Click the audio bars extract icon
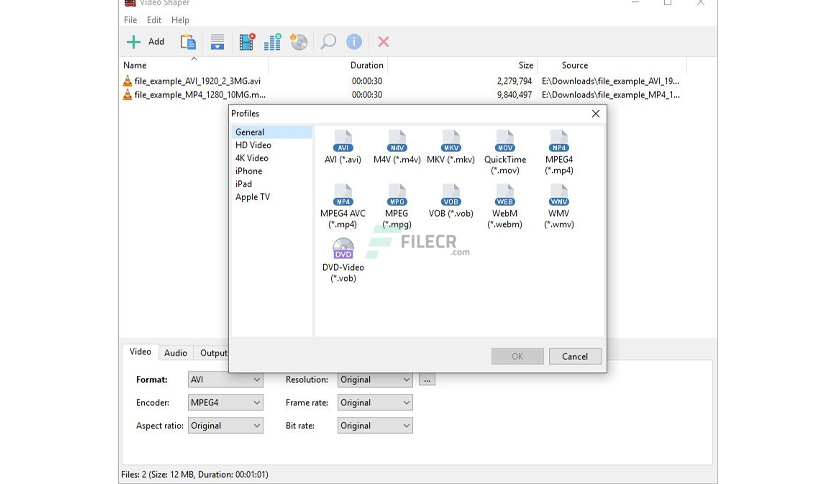The image size is (836, 484). coord(272,42)
